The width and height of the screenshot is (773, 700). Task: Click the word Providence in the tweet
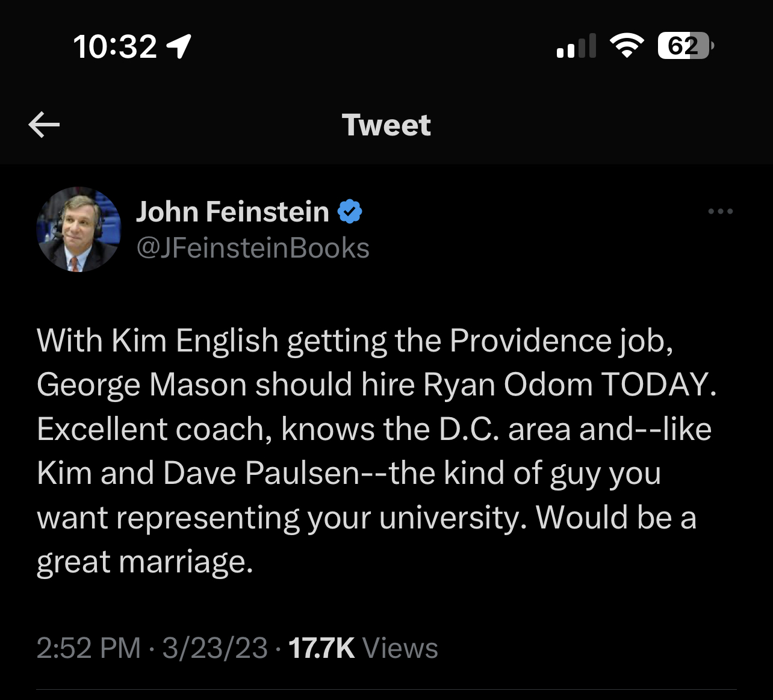(x=530, y=341)
